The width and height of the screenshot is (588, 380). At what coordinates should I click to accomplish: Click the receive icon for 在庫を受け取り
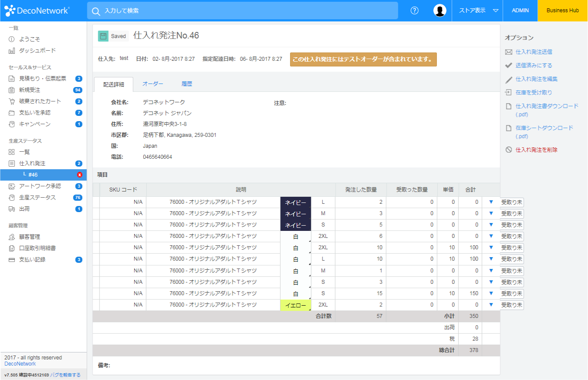pos(508,92)
